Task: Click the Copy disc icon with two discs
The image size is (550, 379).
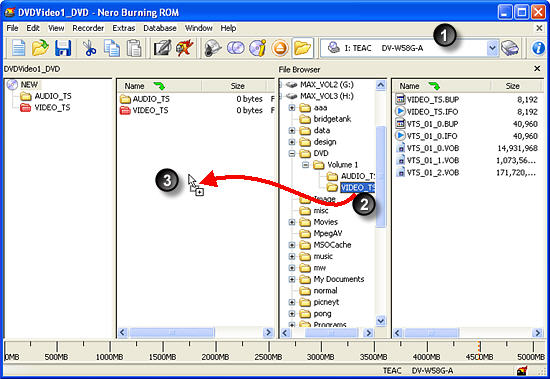Action: point(236,48)
